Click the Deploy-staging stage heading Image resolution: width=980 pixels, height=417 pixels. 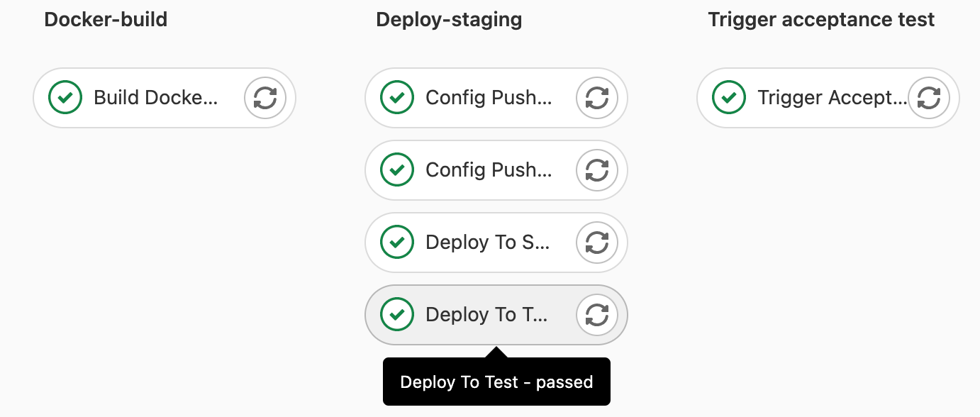[449, 20]
